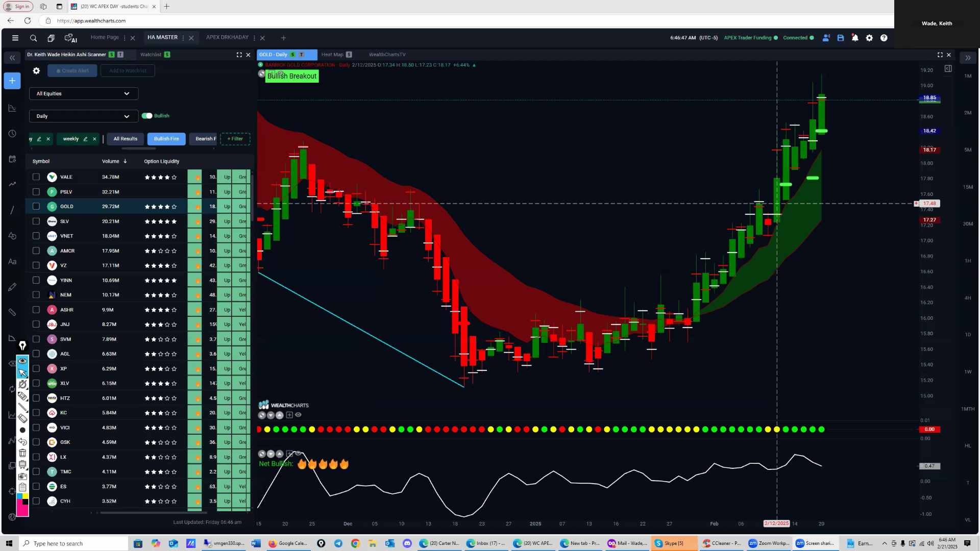Click the + Filter button
This screenshot has width=980, height=551.
pos(235,139)
